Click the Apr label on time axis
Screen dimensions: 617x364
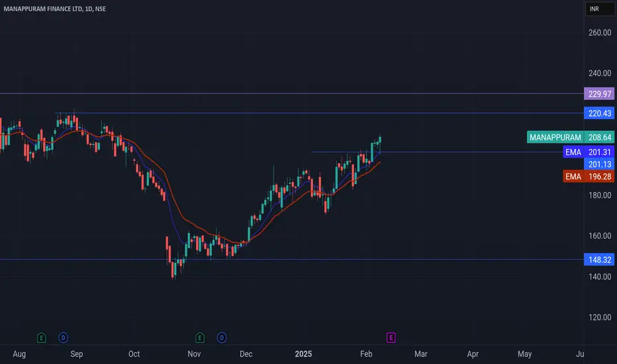(473, 354)
